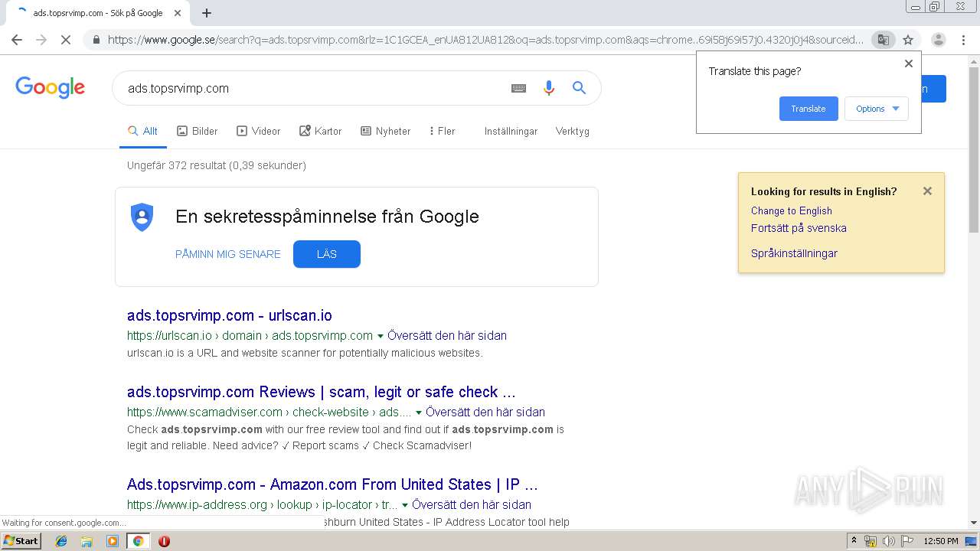Open Inställningar menu

(511, 131)
